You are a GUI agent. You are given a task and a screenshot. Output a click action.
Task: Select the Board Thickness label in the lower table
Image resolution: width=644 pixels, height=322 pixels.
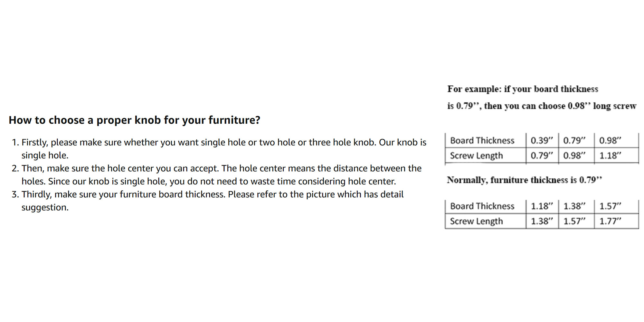pos(482,206)
